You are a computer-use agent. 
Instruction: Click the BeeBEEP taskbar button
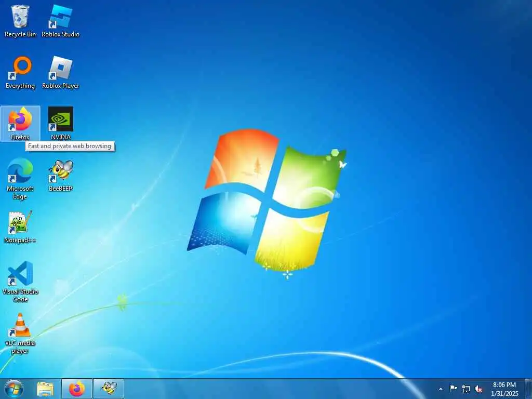(109, 389)
